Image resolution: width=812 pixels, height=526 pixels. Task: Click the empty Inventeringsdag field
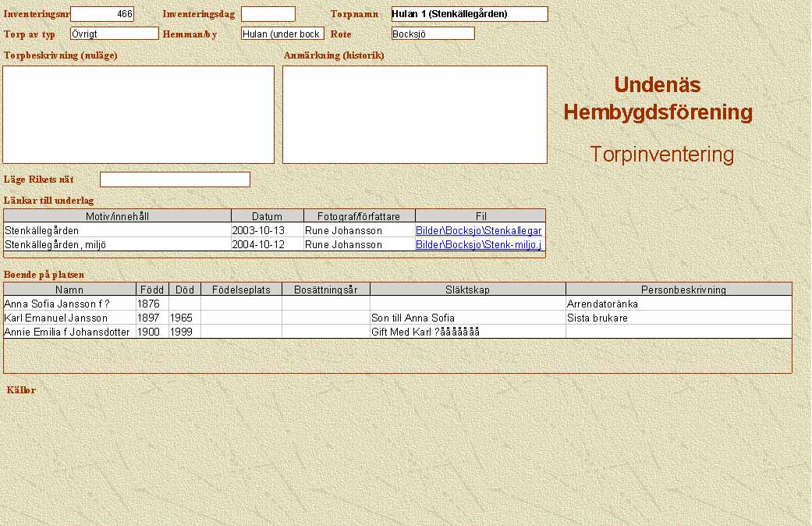tap(268, 14)
